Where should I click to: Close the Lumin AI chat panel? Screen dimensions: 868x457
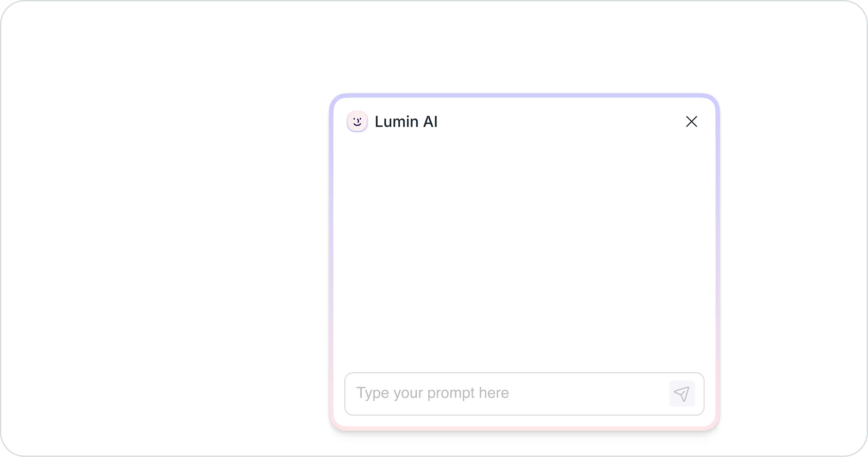[691, 122]
